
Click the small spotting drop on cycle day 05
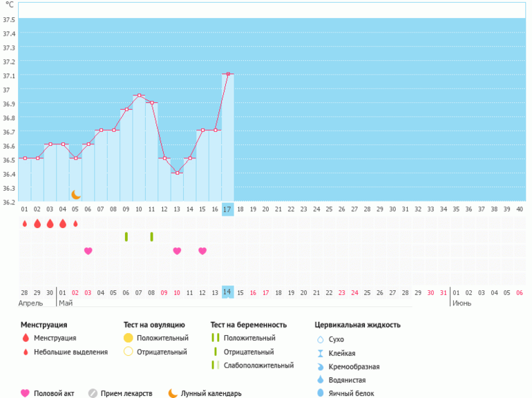(75, 224)
